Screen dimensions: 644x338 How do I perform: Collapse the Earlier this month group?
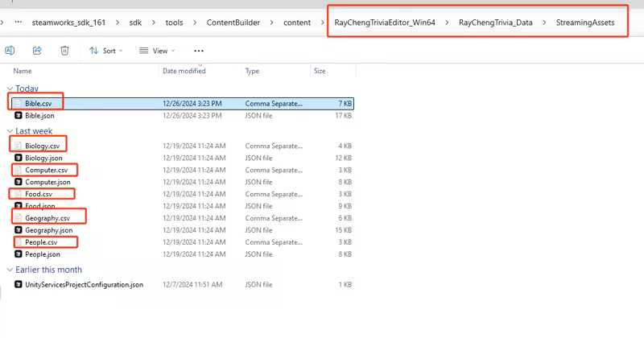pos(10,270)
